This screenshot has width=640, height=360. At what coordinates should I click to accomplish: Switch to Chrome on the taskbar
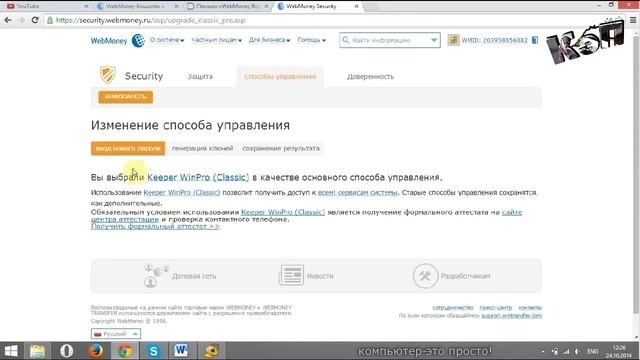(x=125, y=351)
